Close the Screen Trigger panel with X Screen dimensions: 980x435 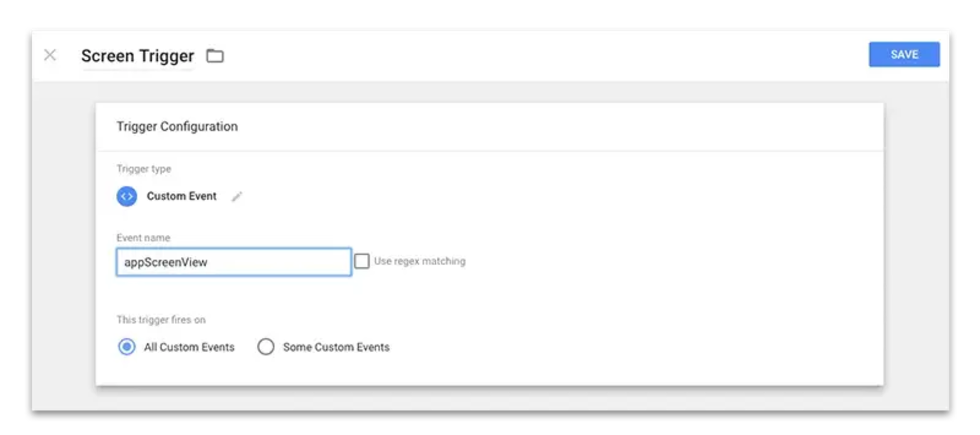tap(50, 55)
